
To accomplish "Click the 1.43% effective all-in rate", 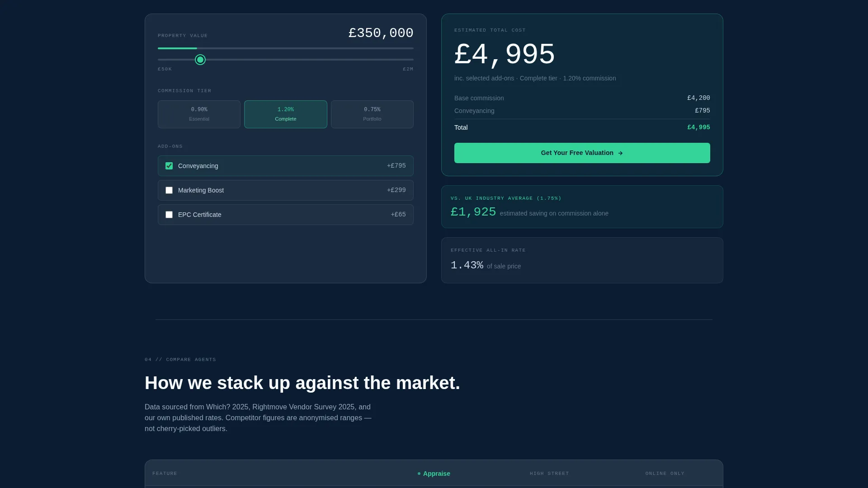I will pyautogui.click(x=467, y=265).
